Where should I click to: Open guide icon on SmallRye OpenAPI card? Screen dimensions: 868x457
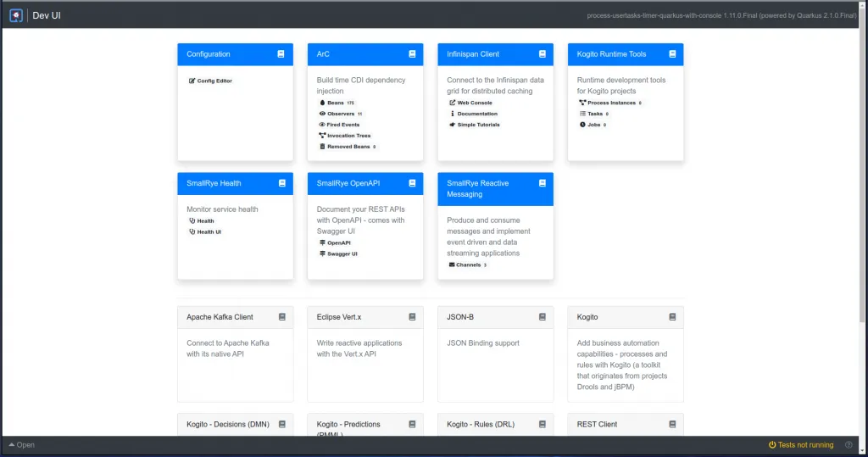pos(412,183)
